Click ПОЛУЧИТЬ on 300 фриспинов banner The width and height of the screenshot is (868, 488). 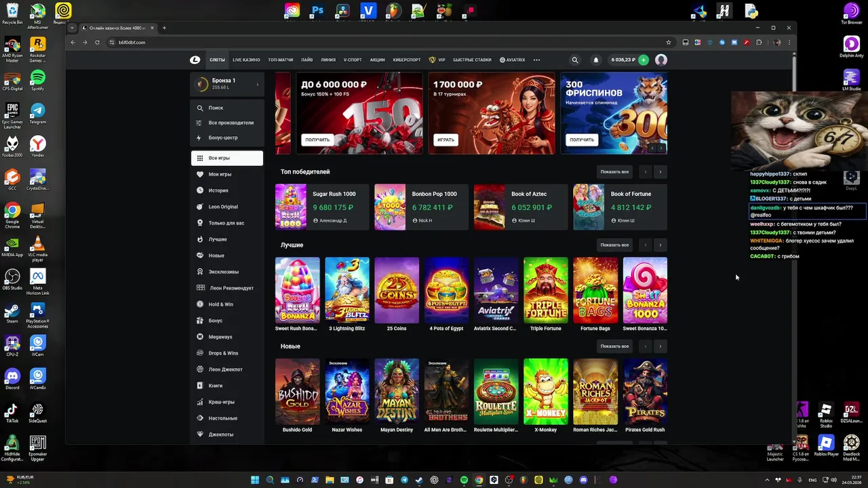(582, 140)
